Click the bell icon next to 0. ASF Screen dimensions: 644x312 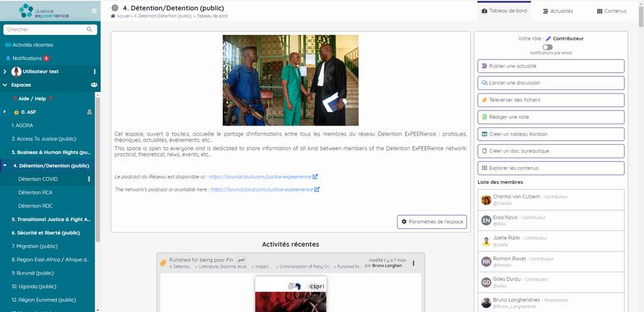pos(89,111)
